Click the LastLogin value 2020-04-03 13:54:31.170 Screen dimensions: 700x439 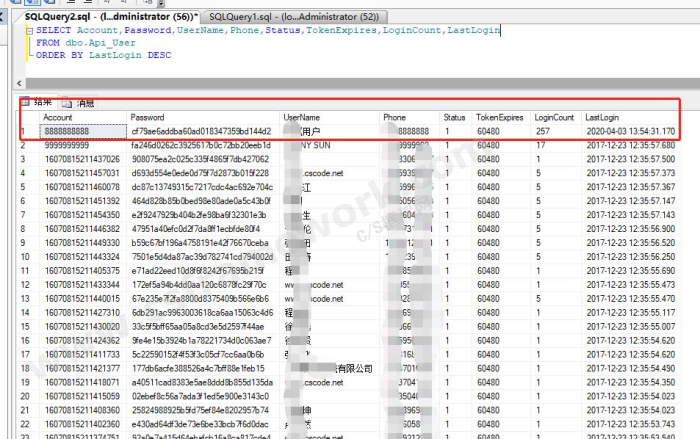click(x=630, y=131)
